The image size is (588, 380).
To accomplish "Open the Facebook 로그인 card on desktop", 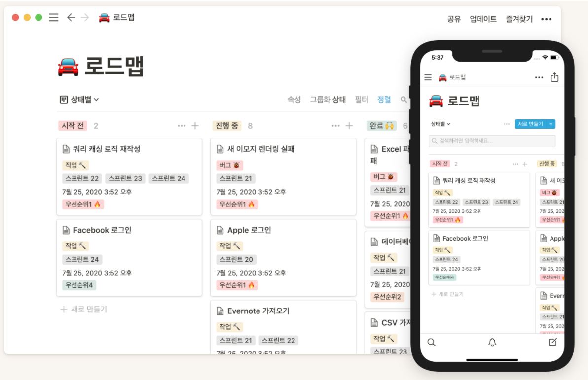I will (x=129, y=257).
